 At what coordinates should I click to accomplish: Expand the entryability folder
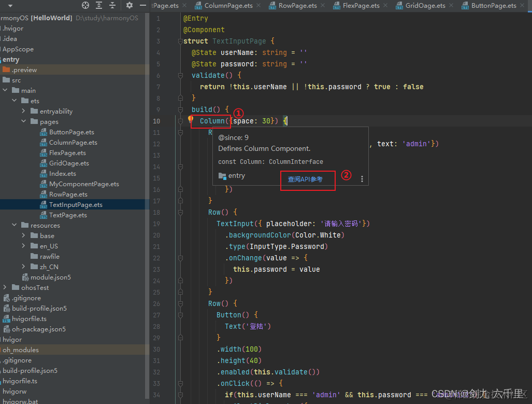(x=23, y=111)
